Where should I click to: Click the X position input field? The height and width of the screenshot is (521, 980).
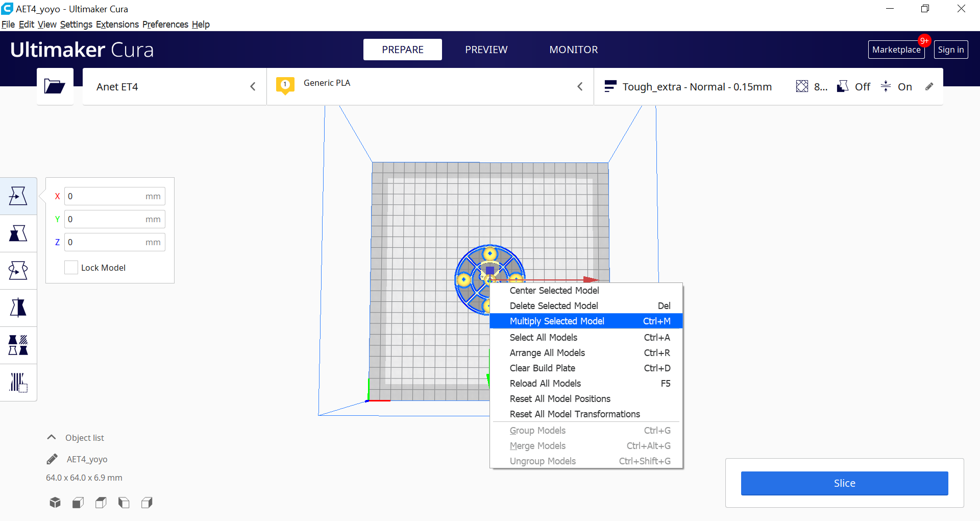(114, 196)
